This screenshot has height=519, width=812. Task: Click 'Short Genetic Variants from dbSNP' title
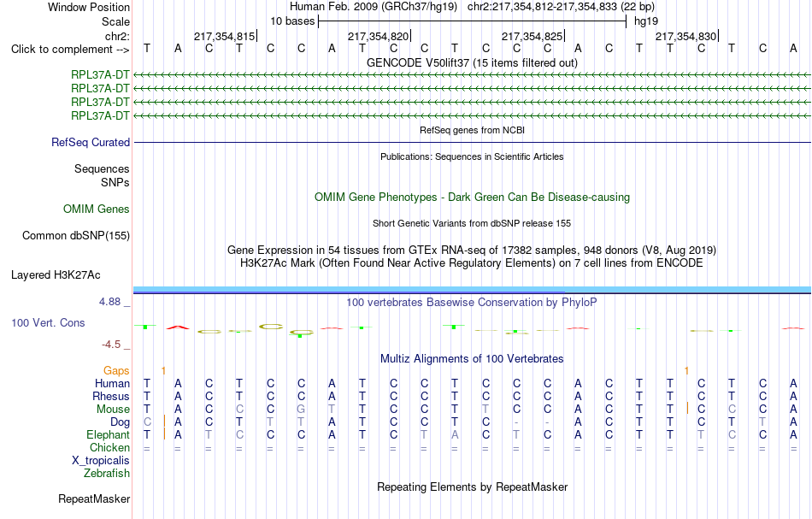tap(472, 223)
